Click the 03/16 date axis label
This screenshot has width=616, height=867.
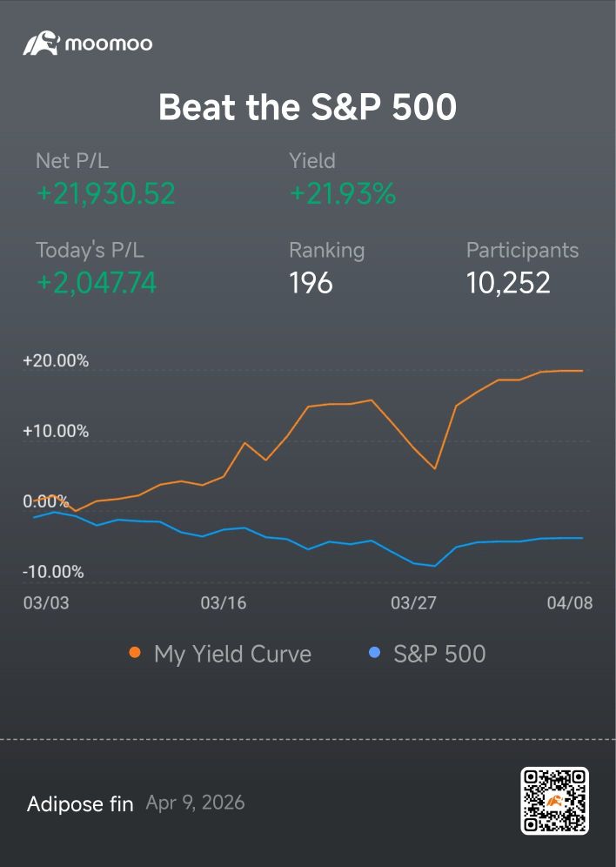point(224,602)
